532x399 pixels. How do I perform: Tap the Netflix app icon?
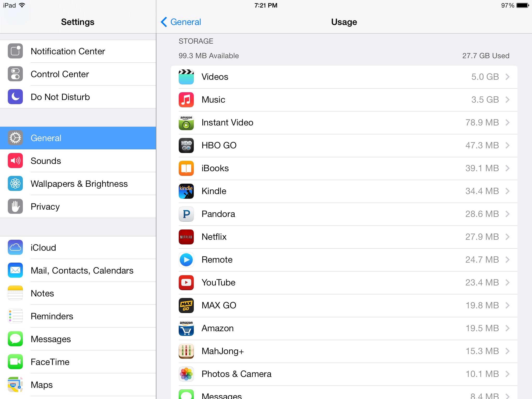[x=186, y=237]
